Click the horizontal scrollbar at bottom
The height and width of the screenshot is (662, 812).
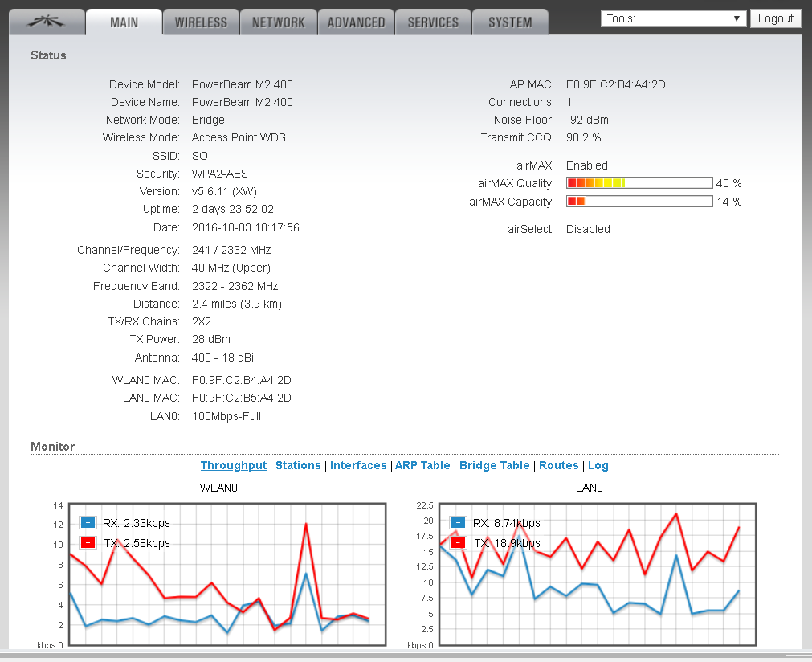(x=406, y=656)
